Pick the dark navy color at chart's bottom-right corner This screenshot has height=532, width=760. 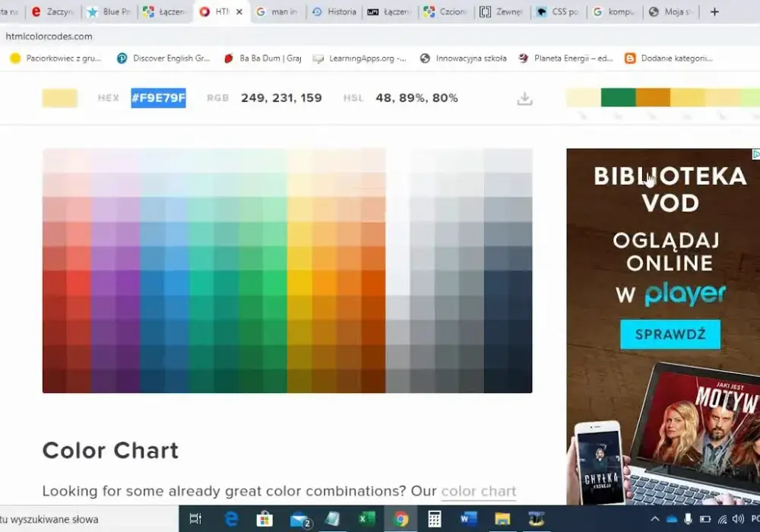[x=520, y=381]
